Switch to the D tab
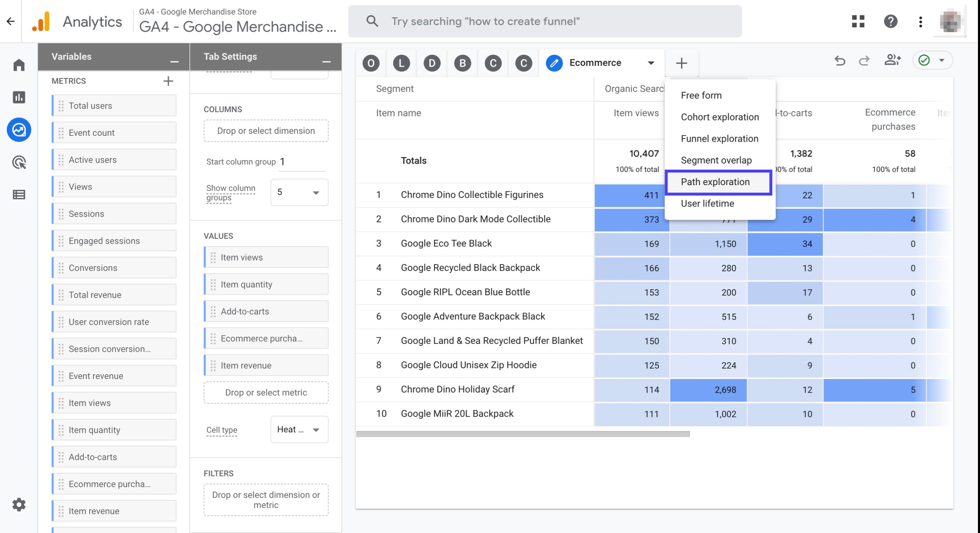 (x=432, y=63)
